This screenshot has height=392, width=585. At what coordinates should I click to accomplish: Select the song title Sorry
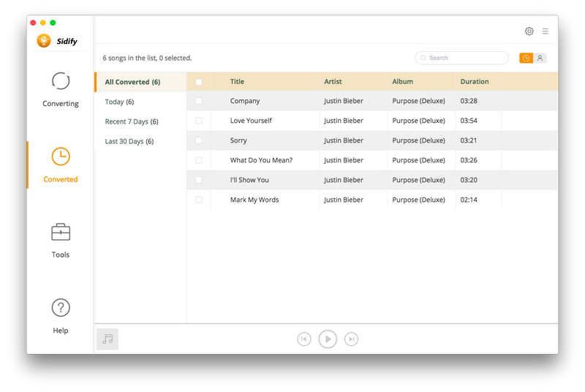click(x=238, y=140)
